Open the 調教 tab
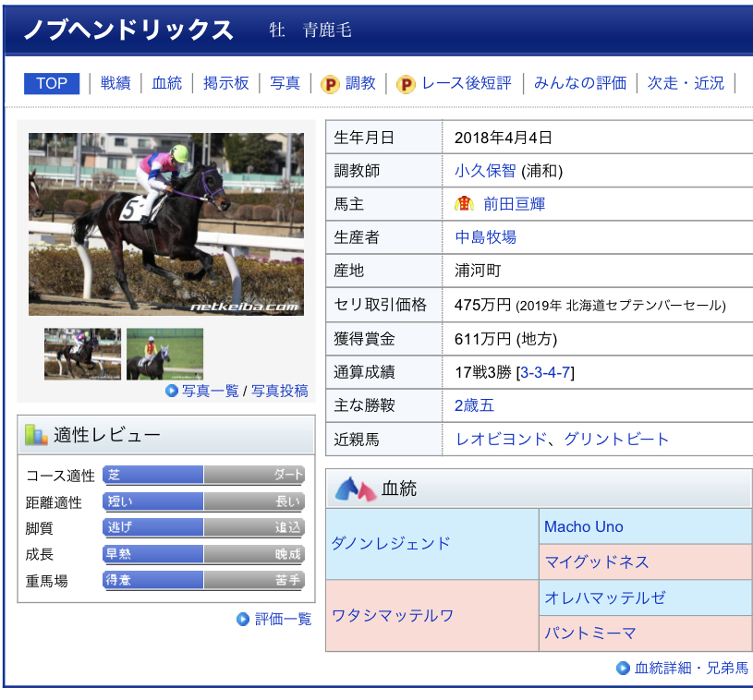The image size is (753, 700). tap(360, 83)
